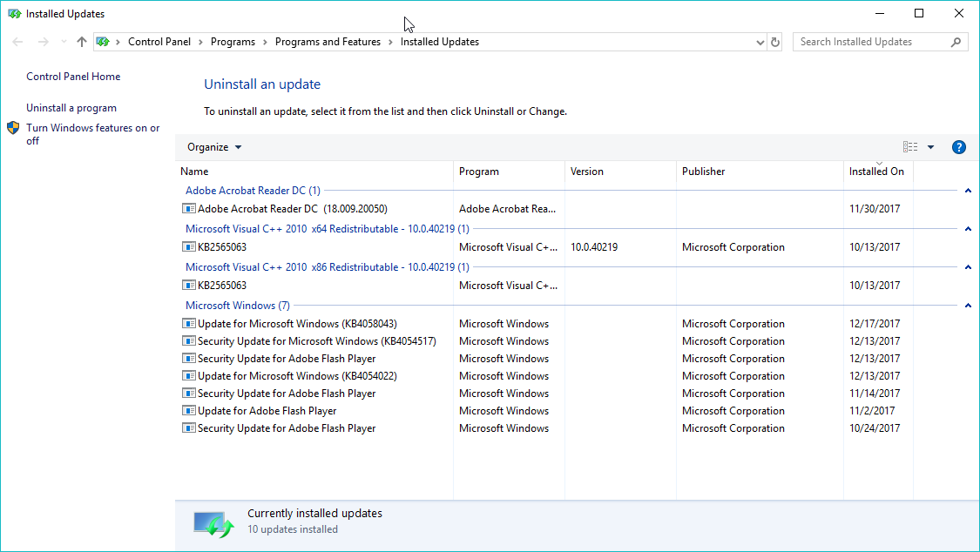Go up one level with the Up arrow
This screenshot has height=552, width=980.
click(x=81, y=42)
